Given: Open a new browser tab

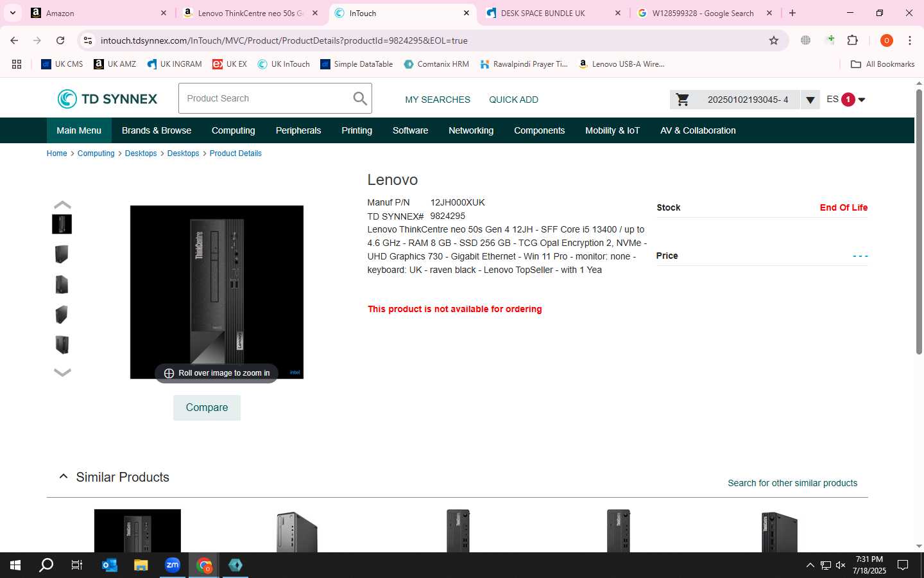Looking at the screenshot, I should tap(792, 13).
